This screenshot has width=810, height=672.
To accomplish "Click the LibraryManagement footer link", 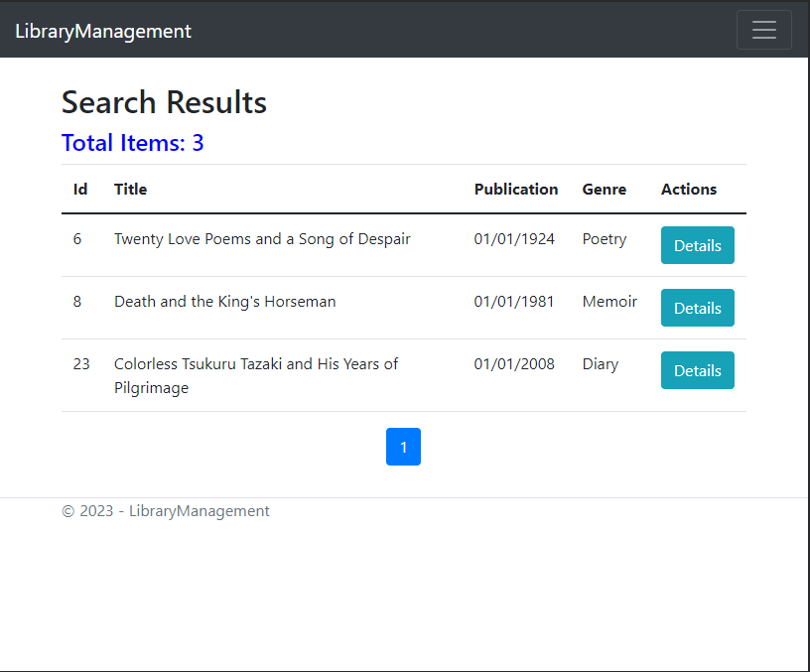I will (199, 510).
